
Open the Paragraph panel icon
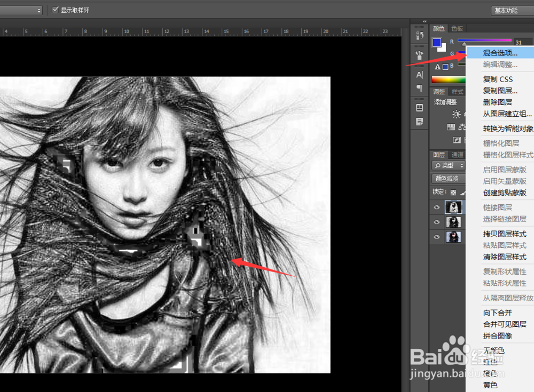420,88
